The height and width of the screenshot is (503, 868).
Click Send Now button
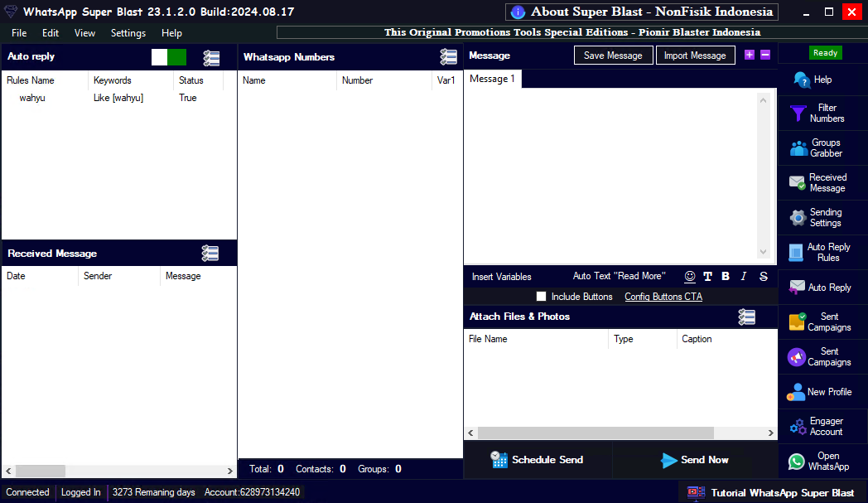(695, 460)
